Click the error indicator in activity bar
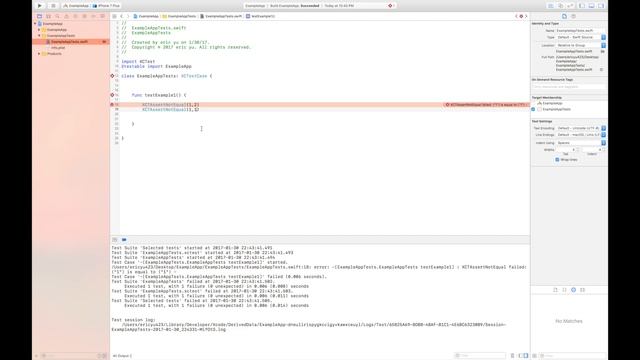Screen dimensions: 640x360 pyautogui.click(x=391, y=6)
